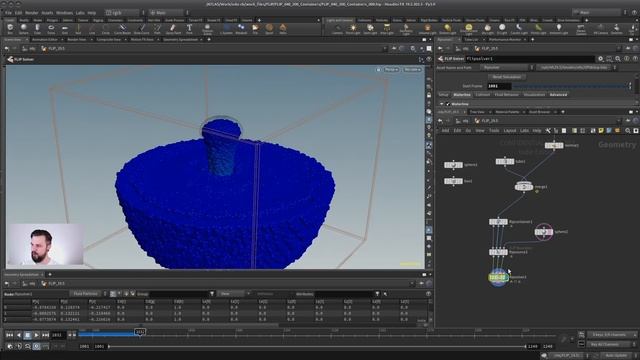Add a Volume Light from the shelf
This screenshot has width=640, height=360.
click(x=427, y=29)
